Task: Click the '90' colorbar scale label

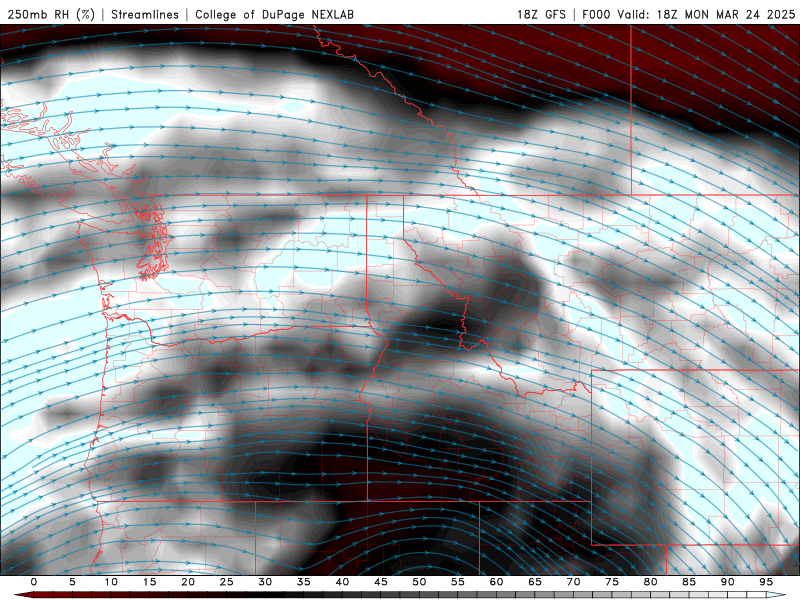Action: [728, 582]
